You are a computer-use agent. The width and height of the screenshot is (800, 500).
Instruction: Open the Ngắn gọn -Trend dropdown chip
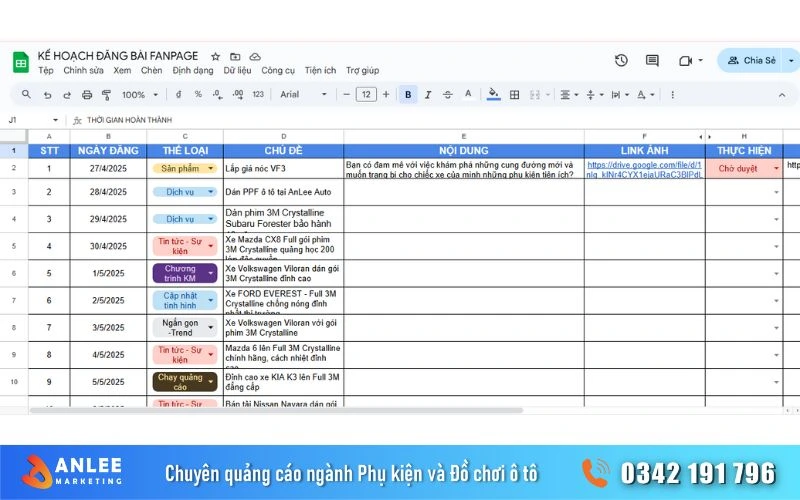pyautogui.click(x=185, y=328)
